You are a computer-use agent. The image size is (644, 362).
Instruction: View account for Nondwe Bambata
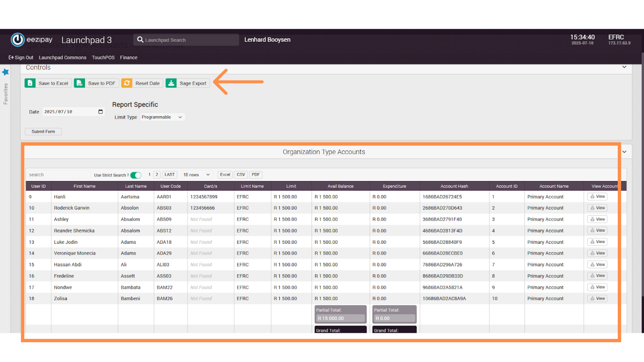click(x=597, y=287)
